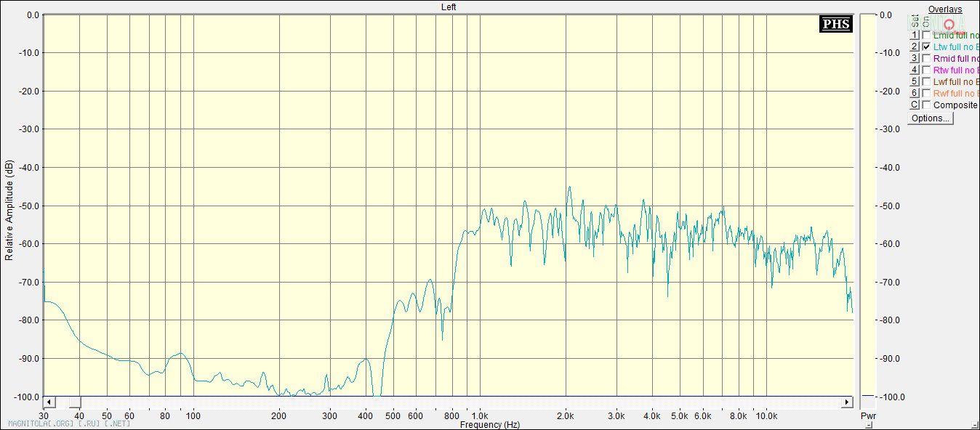The image size is (980, 430).
Task: Show the Lwf full overlay
Action: [x=926, y=81]
